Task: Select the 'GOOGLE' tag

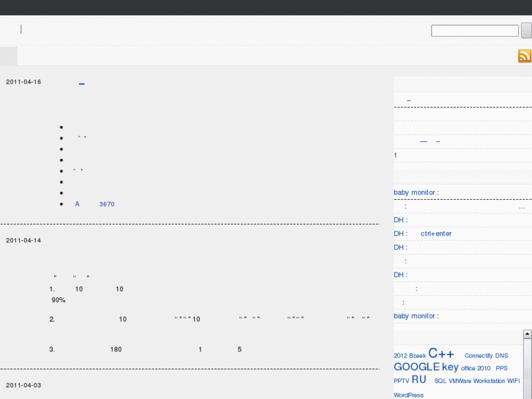Action: point(416,367)
